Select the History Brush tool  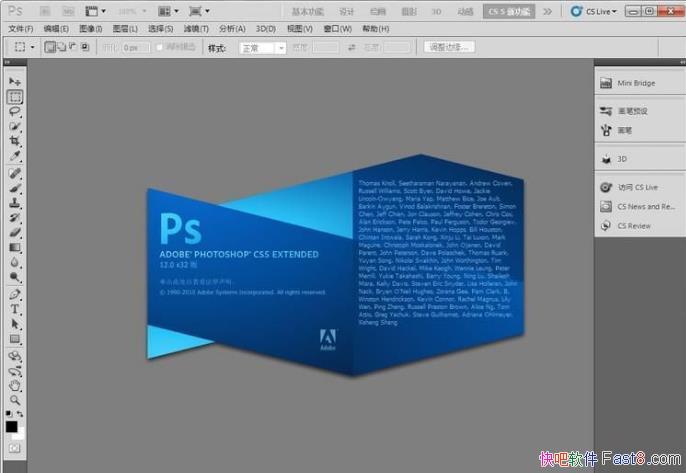(x=14, y=217)
